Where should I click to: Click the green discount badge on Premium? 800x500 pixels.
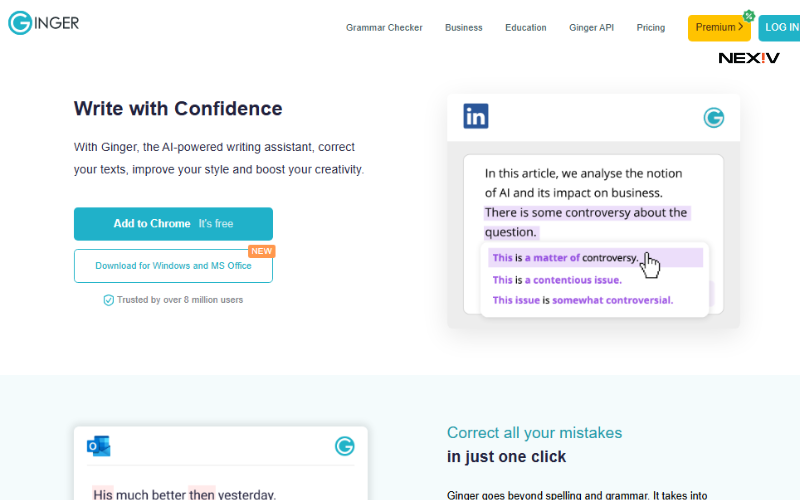pos(748,16)
